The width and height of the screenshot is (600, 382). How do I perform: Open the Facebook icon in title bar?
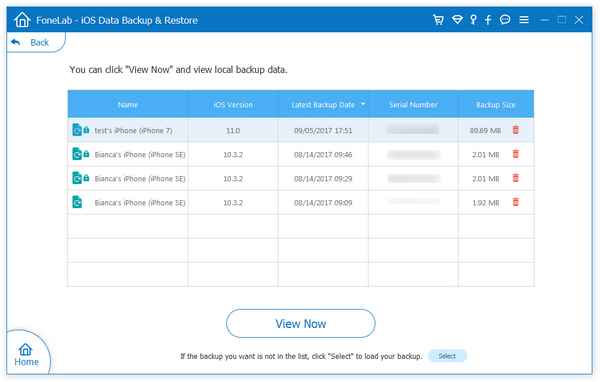click(488, 20)
